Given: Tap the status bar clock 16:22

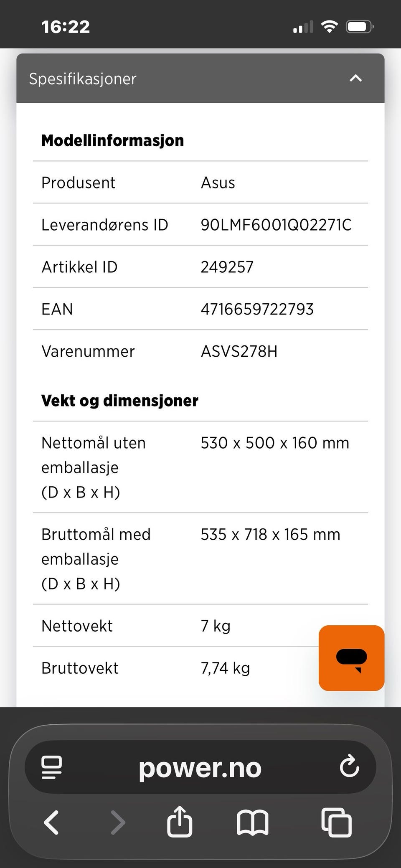Looking at the screenshot, I should [66, 27].
